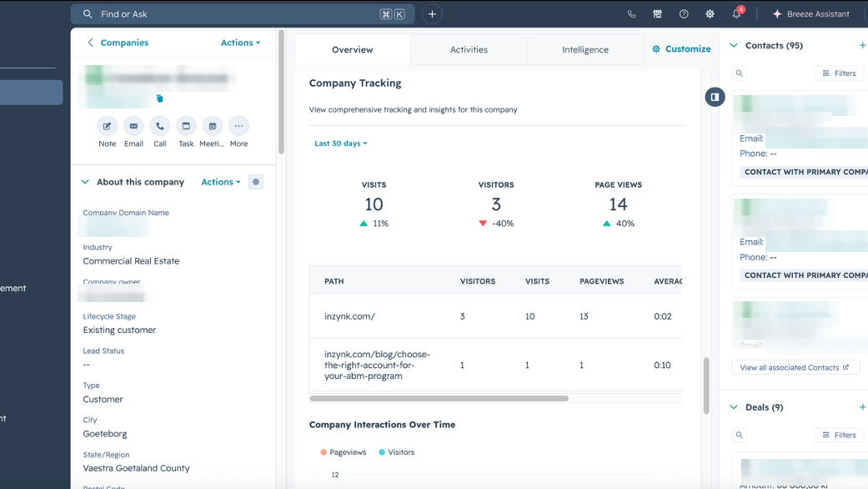The width and height of the screenshot is (868, 489).
Task: Click the PAGEVIEWS column header
Action: click(x=602, y=281)
